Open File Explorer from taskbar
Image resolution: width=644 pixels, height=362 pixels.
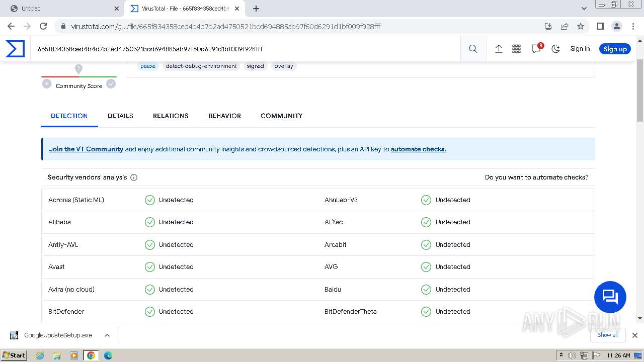(57, 355)
